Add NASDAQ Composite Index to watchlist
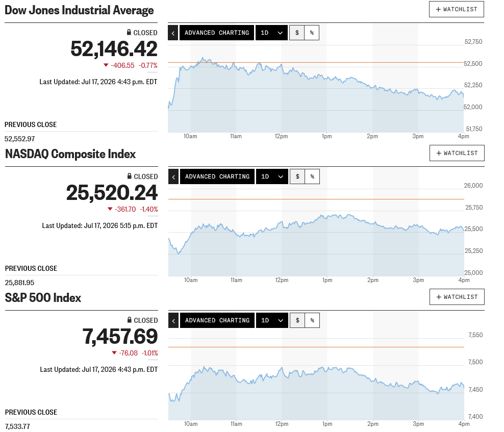This screenshot has width=504, height=432. 457,153
